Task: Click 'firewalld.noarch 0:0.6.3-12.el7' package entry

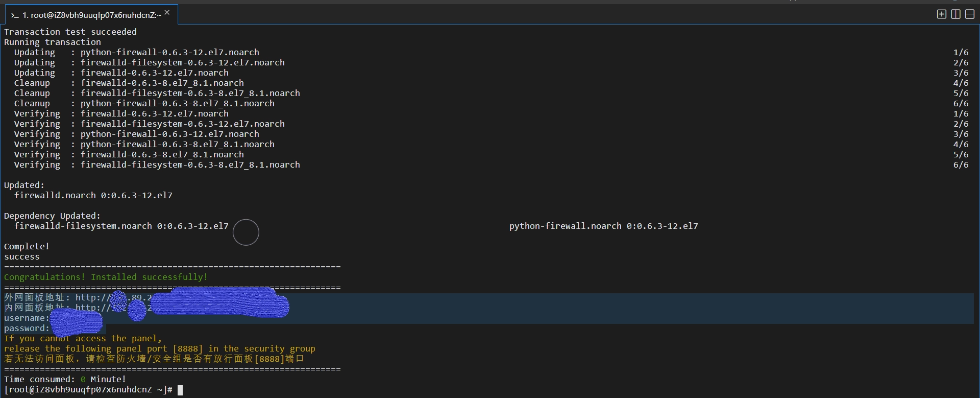Action: pyautogui.click(x=93, y=195)
